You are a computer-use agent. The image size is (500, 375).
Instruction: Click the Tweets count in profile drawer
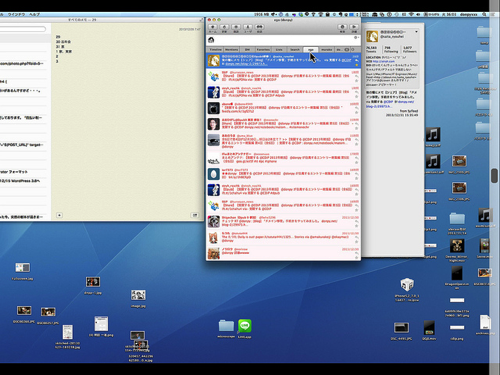(x=372, y=49)
